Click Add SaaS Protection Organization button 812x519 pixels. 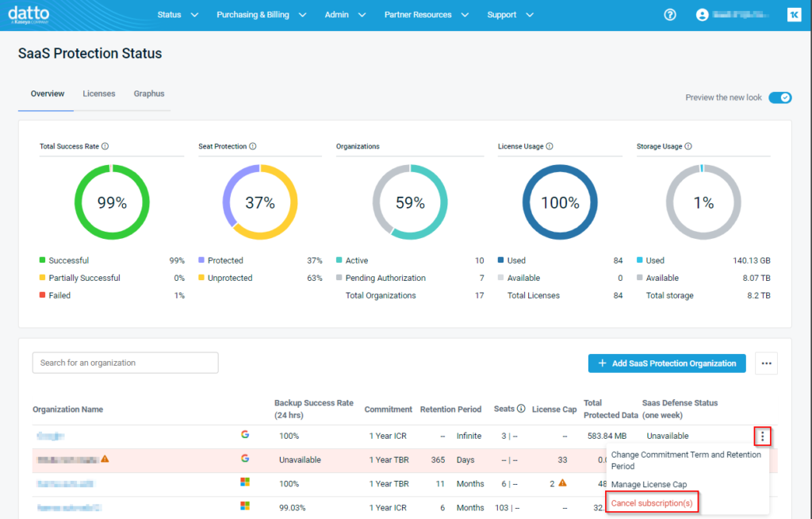point(667,363)
